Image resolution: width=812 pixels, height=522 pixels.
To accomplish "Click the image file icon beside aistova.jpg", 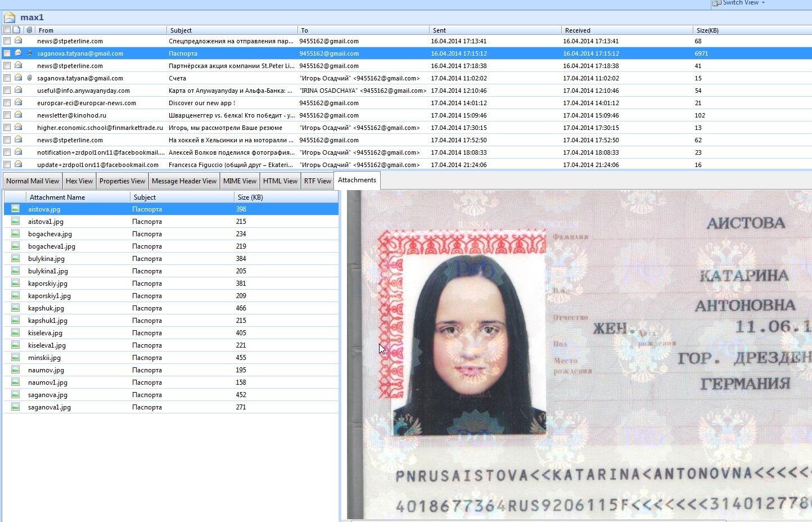I will point(15,209).
